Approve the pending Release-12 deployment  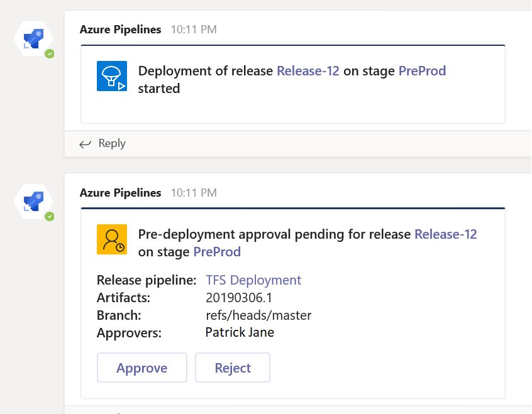[x=141, y=368]
